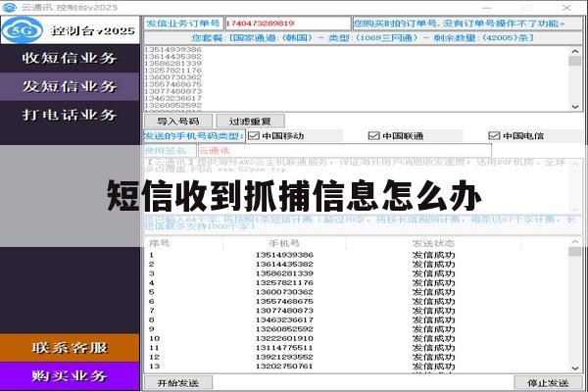Viewport: 588px width, 392px height.
Task: Toggle the 中国电信 checkbox
Action: click(x=494, y=136)
